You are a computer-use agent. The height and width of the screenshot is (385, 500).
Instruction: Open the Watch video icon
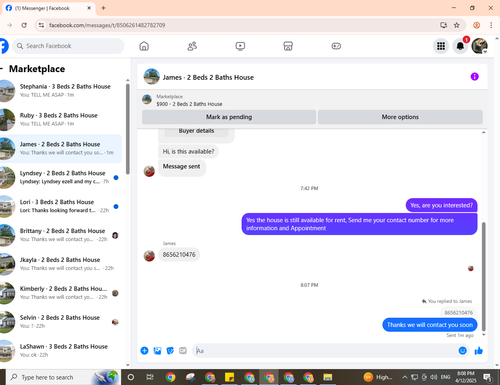coord(240,46)
